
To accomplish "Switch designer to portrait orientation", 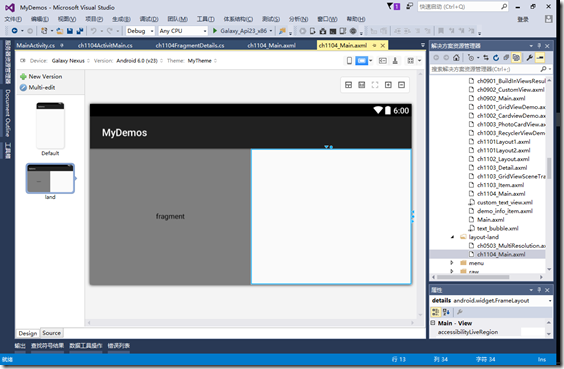I will point(349,61).
